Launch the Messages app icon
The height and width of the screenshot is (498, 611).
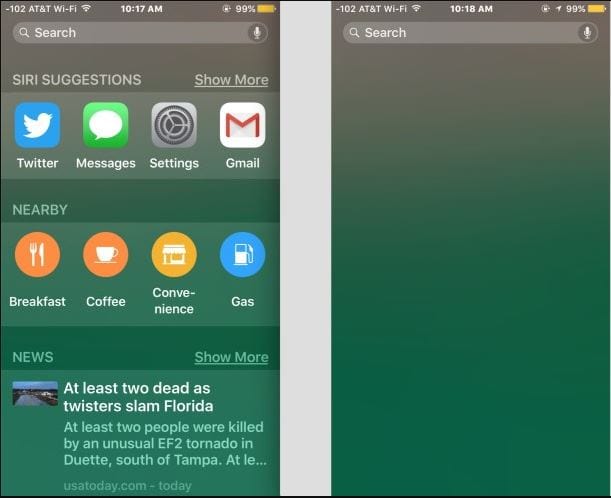pos(106,125)
